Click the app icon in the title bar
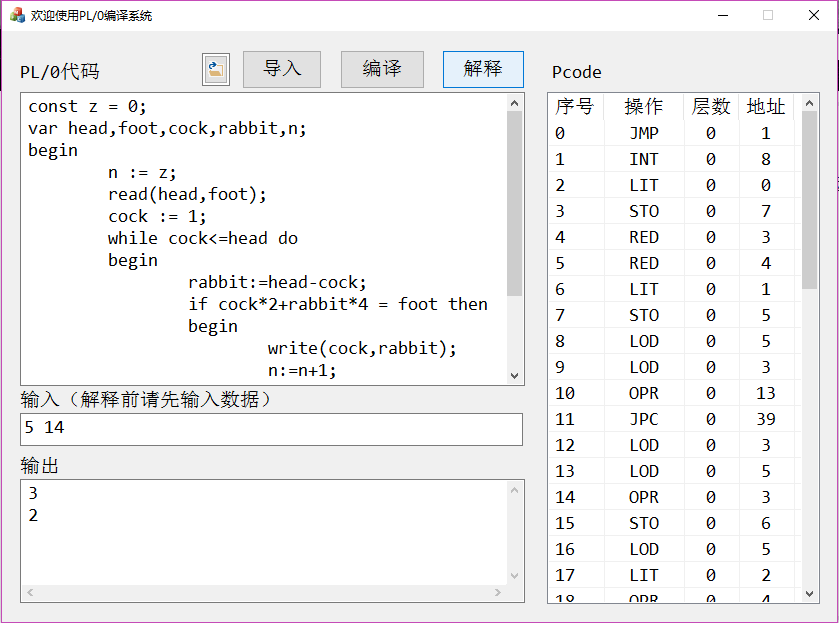This screenshot has width=839, height=623. point(17,15)
